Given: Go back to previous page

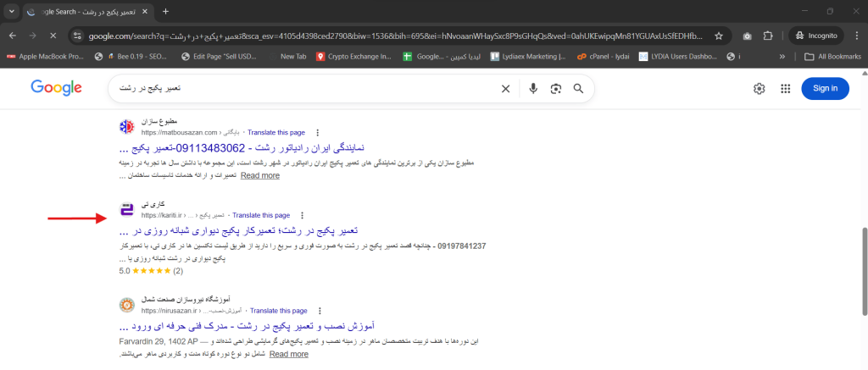Looking at the screenshot, I should [x=13, y=36].
